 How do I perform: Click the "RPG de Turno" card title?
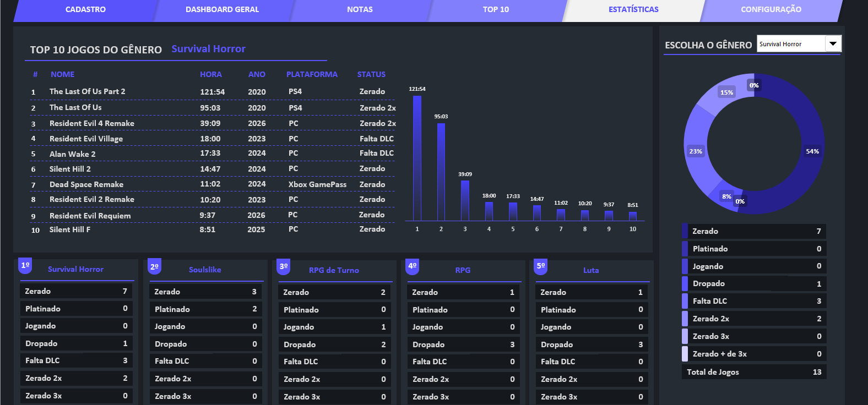click(x=334, y=270)
